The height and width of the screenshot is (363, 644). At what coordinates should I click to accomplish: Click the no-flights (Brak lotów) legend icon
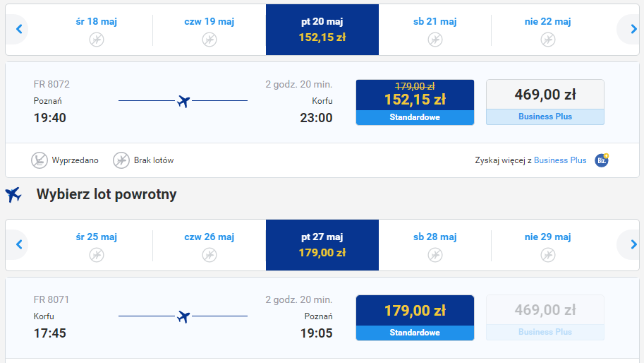coord(121,160)
